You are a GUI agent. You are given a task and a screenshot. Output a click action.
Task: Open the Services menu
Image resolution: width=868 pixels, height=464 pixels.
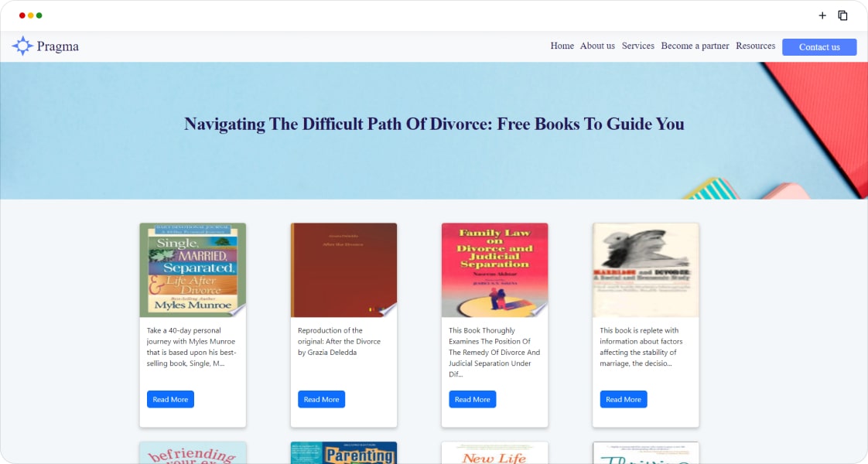point(637,46)
